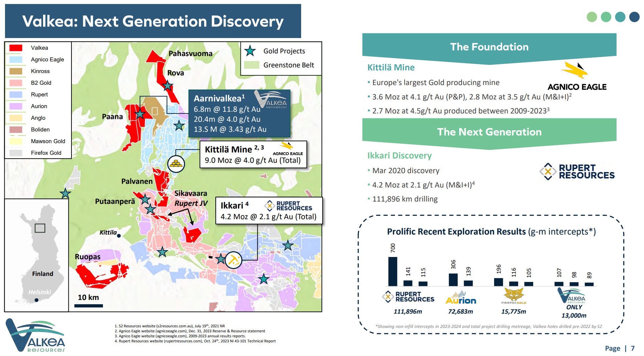Click the dark blue dot in top-right corner
Screen dimensions: 644x356
[634, 17]
